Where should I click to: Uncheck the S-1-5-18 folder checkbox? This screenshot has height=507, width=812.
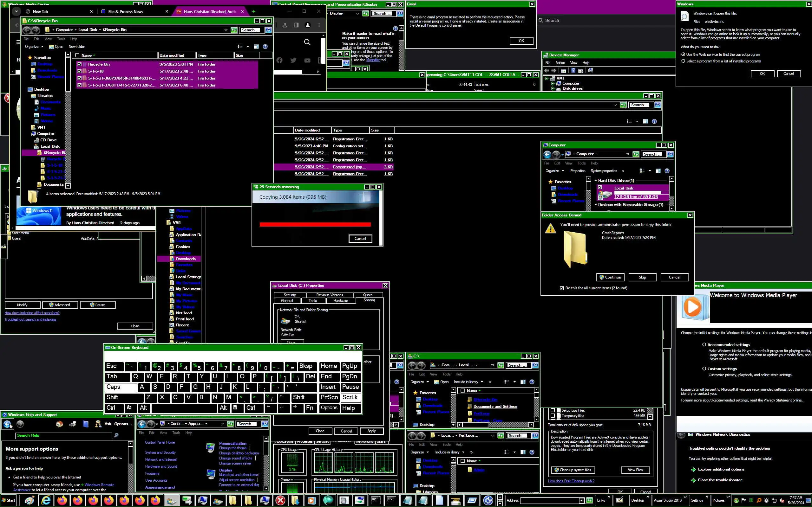[80, 71]
